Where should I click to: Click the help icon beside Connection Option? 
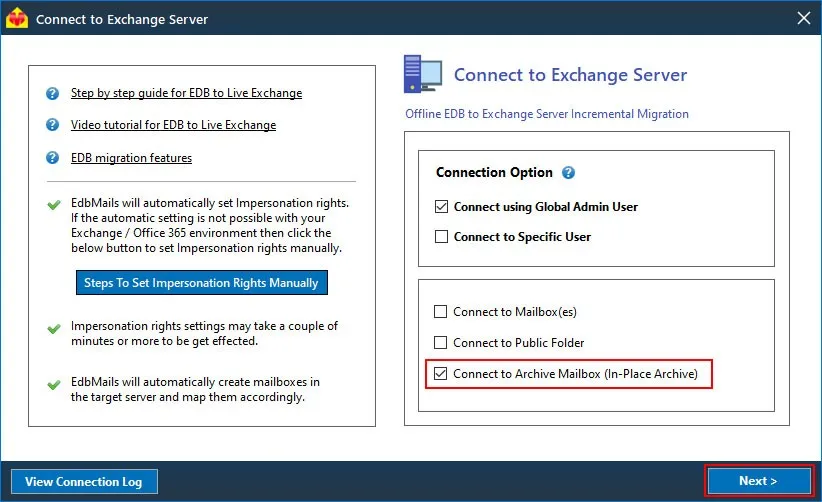point(568,172)
